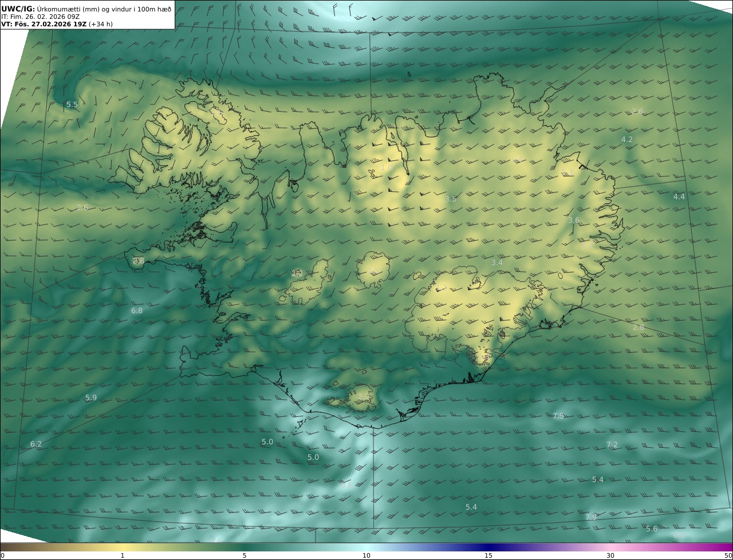Viewport: 733px width, 560px height.
Task: Click the 7.9 value label on the map
Action: (x=591, y=517)
